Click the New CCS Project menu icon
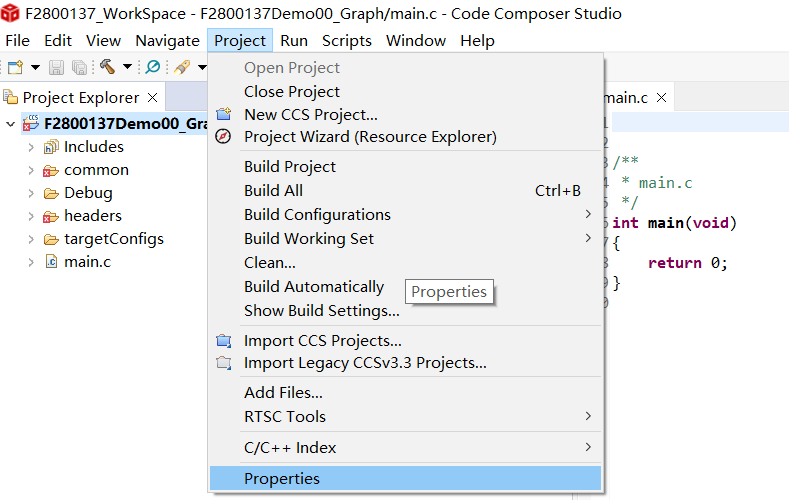This screenshot has height=500, width=789. tap(223, 114)
